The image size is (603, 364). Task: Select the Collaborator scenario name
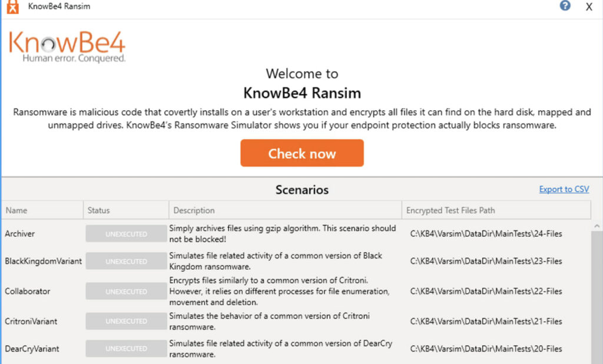[x=28, y=292]
